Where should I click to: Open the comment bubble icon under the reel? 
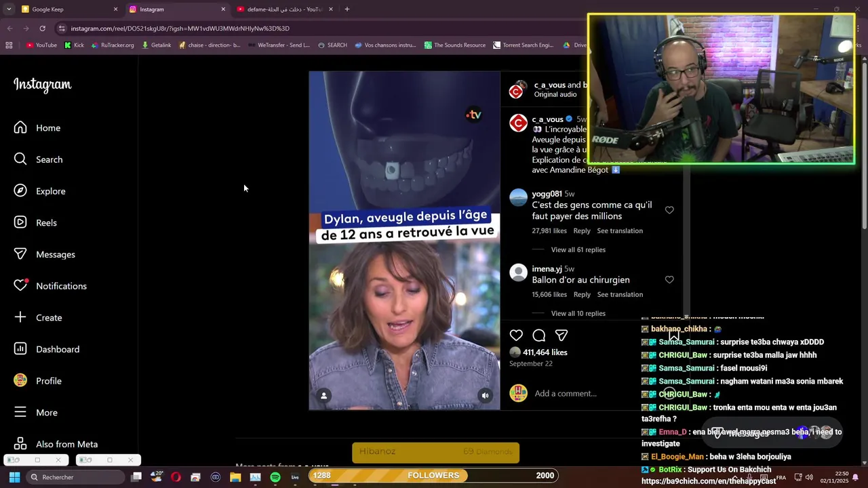click(x=539, y=335)
